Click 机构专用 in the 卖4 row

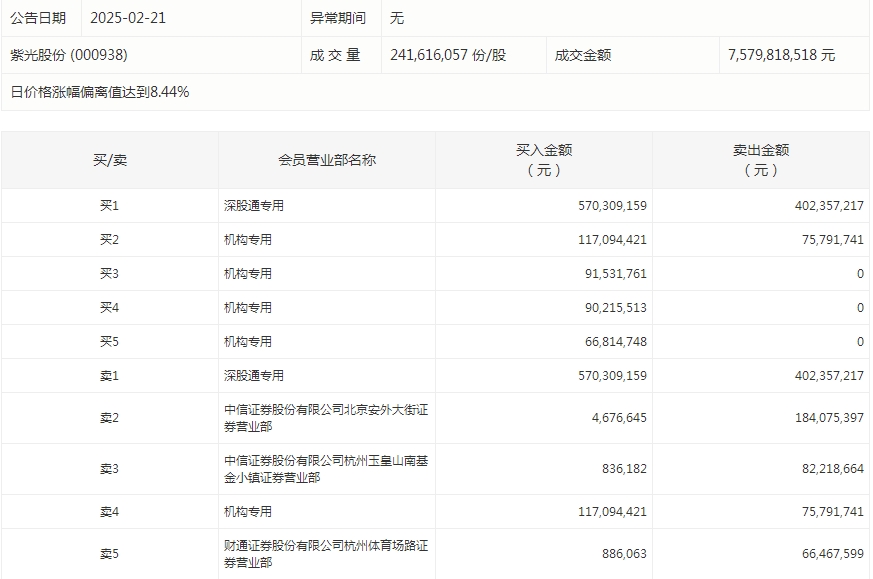(x=248, y=511)
